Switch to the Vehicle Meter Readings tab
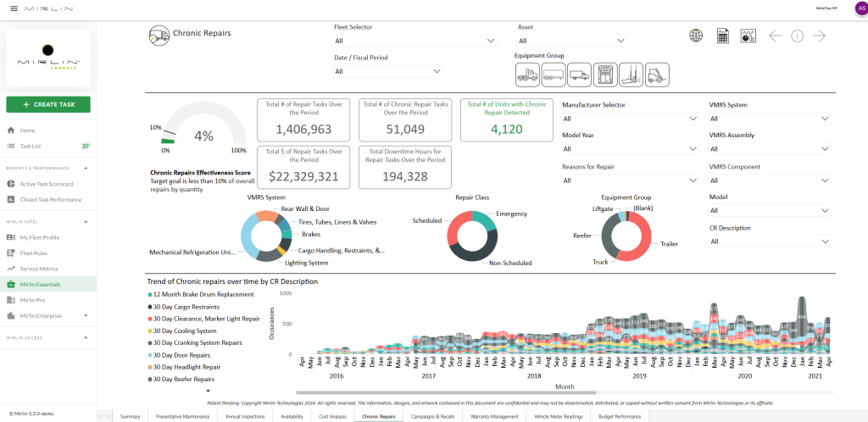The height and width of the screenshot is (422, 868). click(x=558, y=416)
